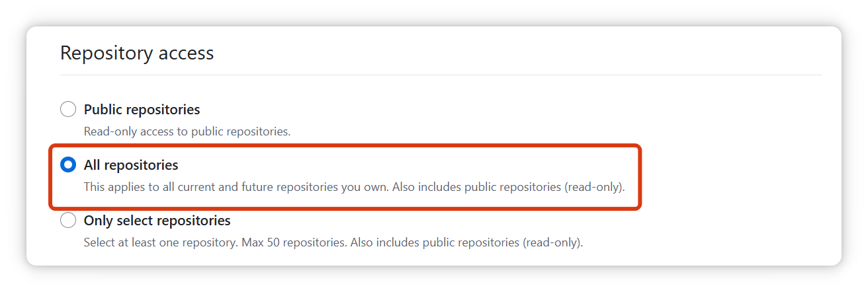Click the "This applies to all current" description
This screenshot has height=292, width=868.
click(x=152, y=187)
